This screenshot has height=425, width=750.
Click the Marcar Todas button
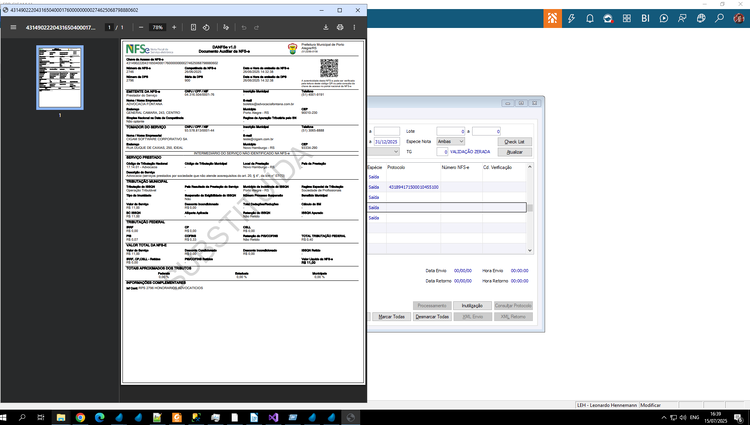tap(392, 316)
